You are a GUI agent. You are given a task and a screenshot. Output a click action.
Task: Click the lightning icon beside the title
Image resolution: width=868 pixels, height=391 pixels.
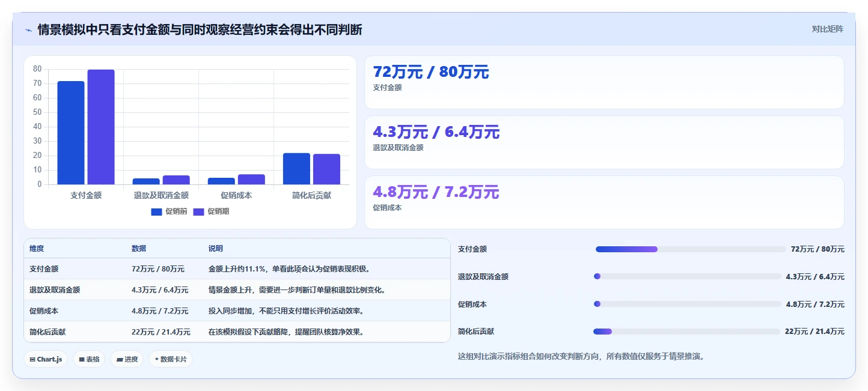tap(28, 30)
